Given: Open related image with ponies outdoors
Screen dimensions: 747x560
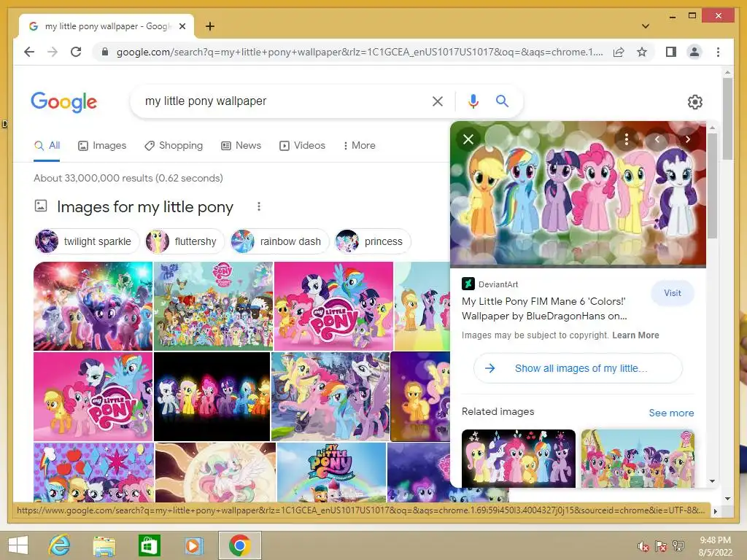Looking at the screenshot, I should pyautogui.click(x=638, y=458).
